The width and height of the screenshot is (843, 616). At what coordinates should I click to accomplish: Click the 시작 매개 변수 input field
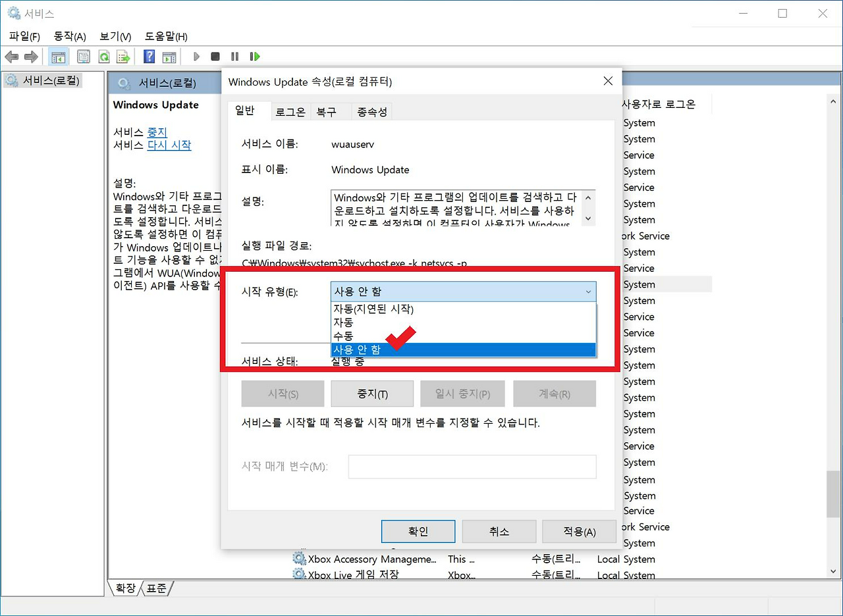(x=472, y=467)
